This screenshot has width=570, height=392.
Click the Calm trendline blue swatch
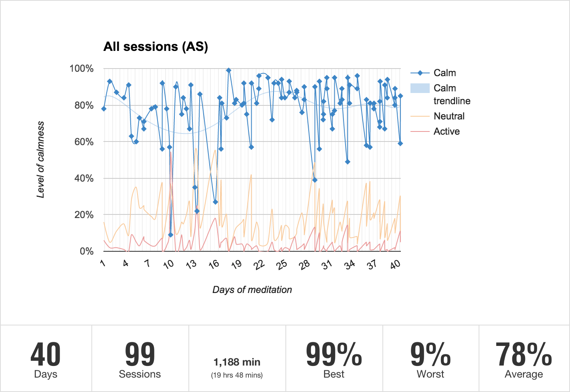[420, 88]
